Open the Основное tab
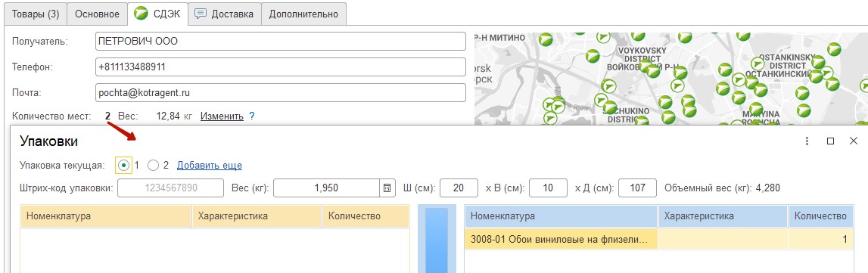 coord(97,14)
